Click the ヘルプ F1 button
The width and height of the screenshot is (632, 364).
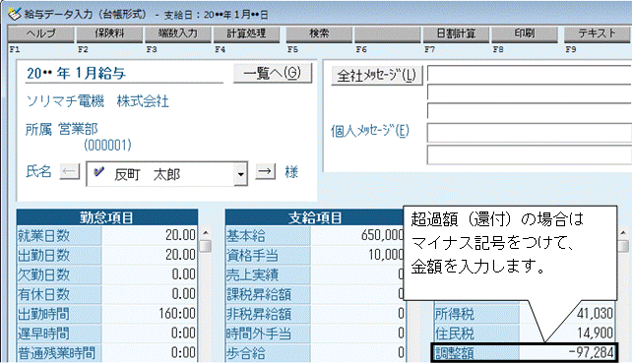pos(41,33)
